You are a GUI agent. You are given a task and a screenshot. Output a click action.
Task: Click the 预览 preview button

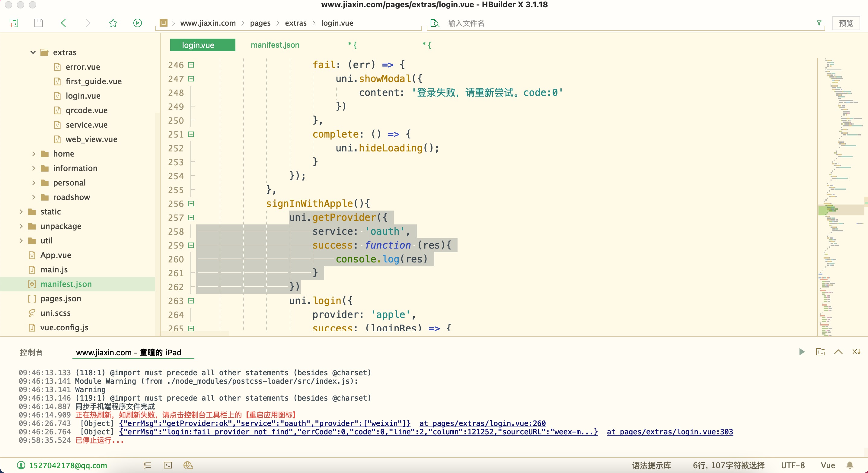pyautogui.click(x=846, y=23)
